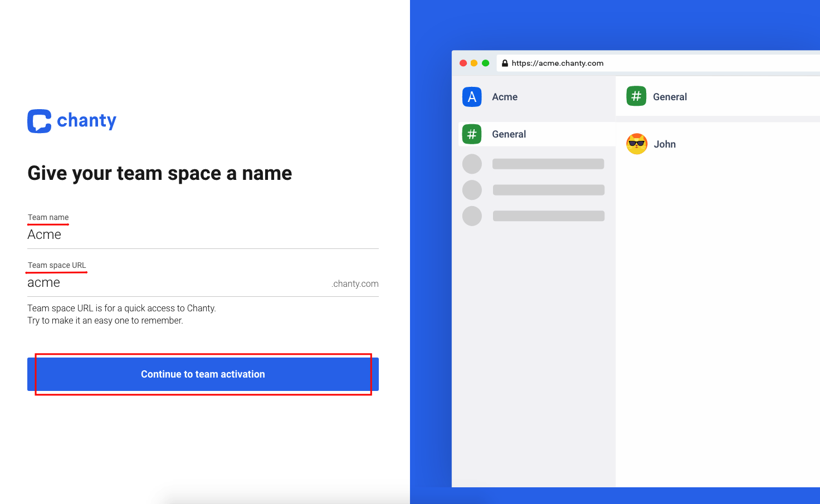Click green maximize dot in preview window
The image size is (820, 504).
(x=485, y=63)
